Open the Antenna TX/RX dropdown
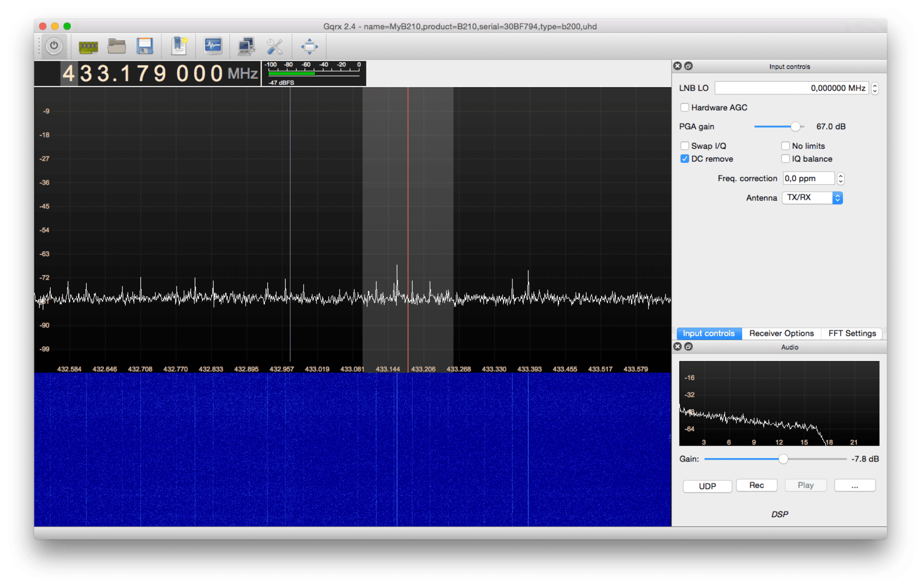Viewport: 921px width, 588px height. pos(812,198)
